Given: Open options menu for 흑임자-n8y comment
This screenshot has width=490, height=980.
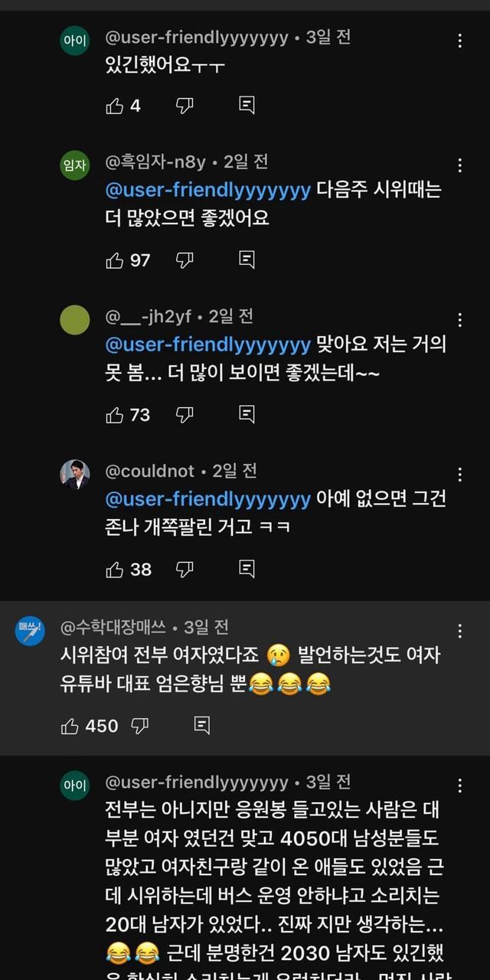Looking at the screenshot, I should click(x=459, y=165).
